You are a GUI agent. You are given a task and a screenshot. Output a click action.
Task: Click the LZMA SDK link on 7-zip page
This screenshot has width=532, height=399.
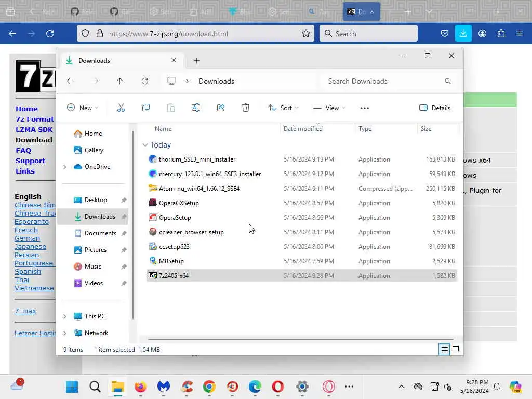click(34, 129)
